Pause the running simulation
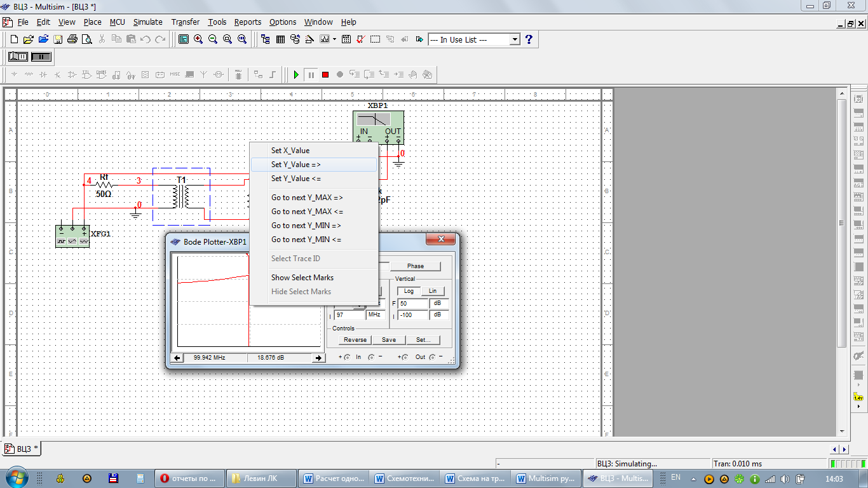Image resolution: width=868 pixels, height=488 pixels. 311,74
